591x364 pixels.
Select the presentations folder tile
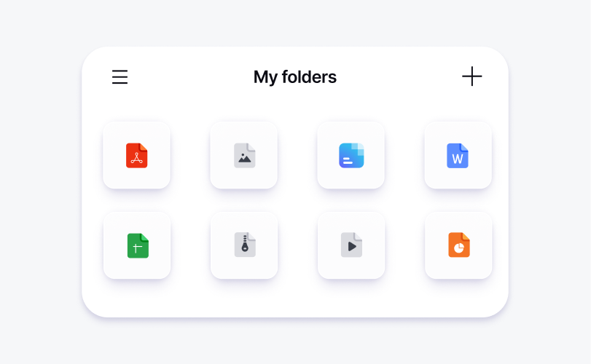(x=458, y=245)
